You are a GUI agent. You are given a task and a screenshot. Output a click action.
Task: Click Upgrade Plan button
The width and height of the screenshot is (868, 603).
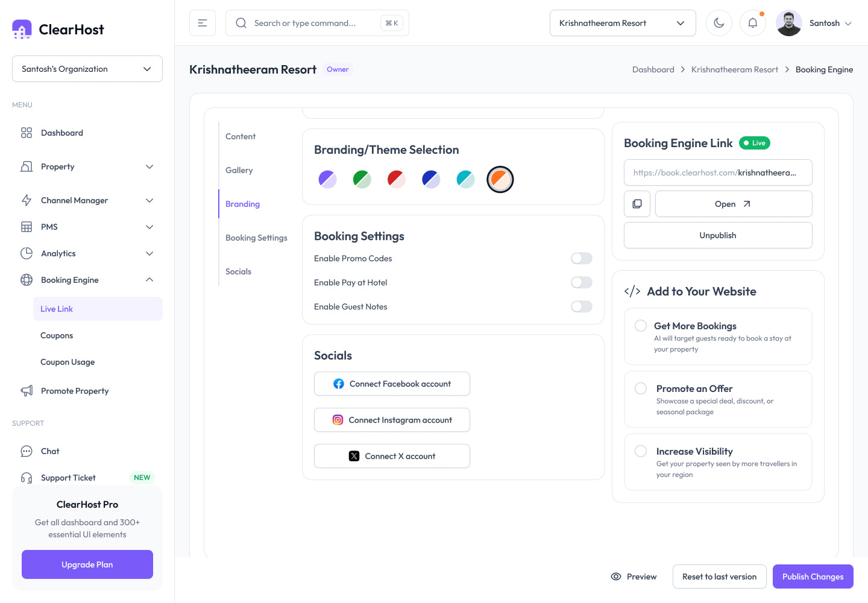click(x=87, y=564)
